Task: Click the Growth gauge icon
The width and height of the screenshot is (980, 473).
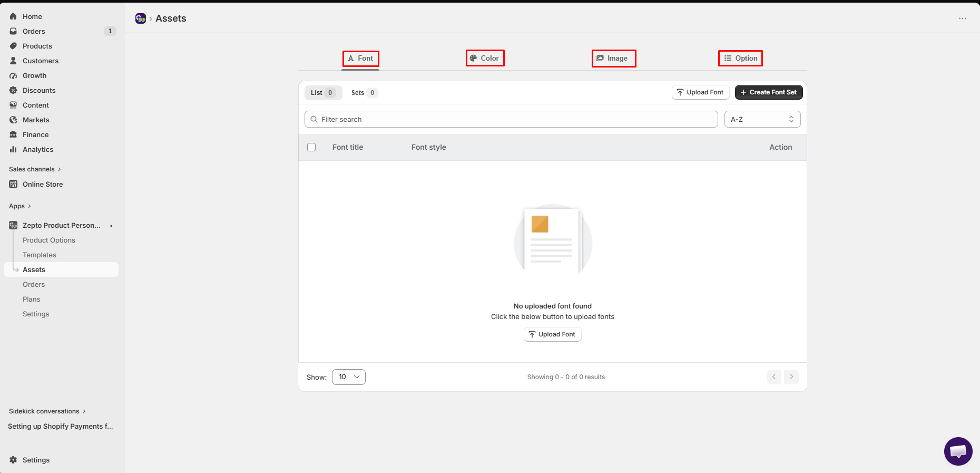Action: 13,75
